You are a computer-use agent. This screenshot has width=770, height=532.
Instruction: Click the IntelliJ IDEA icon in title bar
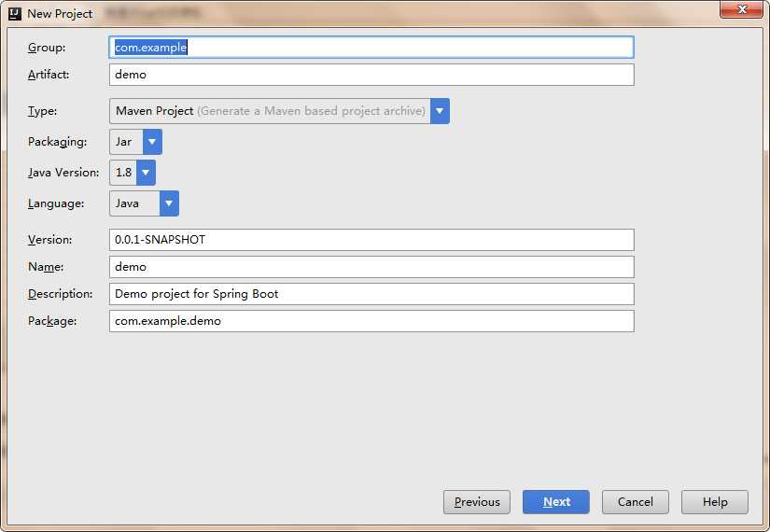pyautogui.click(x=14, y=14)
